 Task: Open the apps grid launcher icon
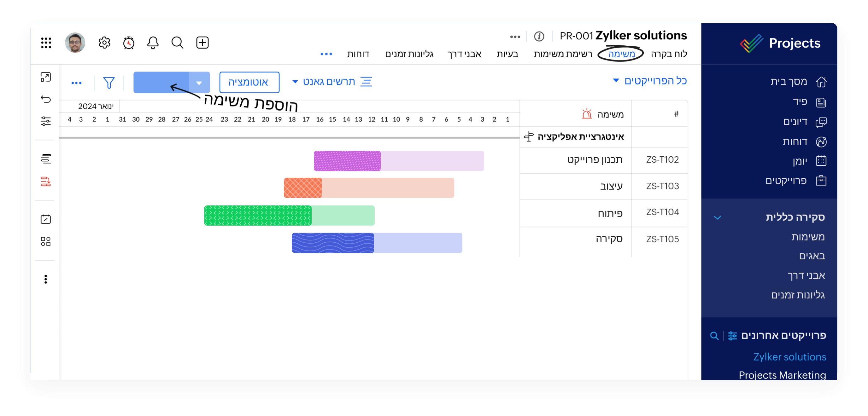(46, 43)
